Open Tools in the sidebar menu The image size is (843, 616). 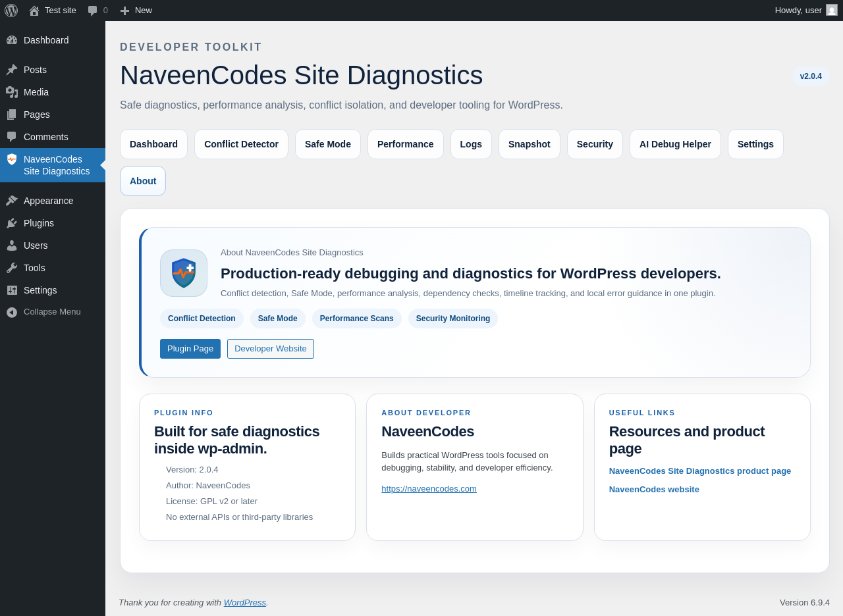click(x=53, y=268)
